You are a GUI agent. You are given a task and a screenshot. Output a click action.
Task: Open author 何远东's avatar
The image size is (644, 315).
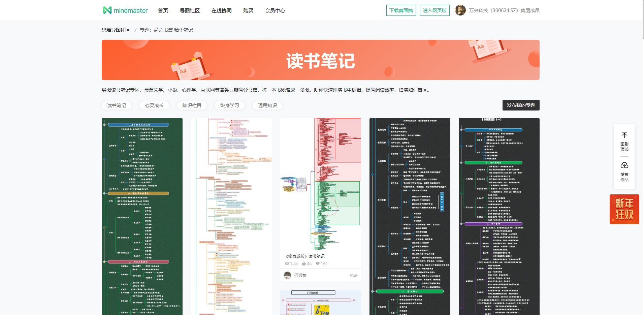tap(287, 275)
